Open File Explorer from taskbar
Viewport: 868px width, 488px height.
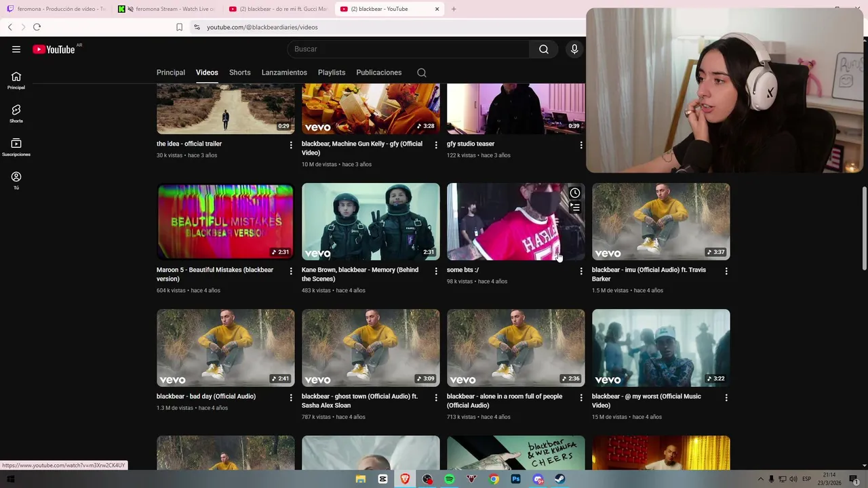361,479
